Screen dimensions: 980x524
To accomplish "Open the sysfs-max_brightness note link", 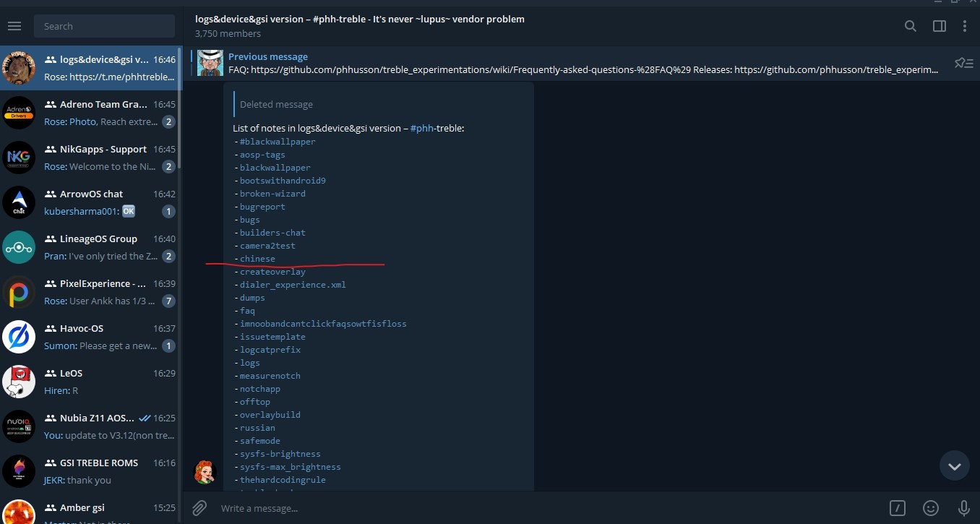I will pyautogui.click(x=291, y=467).
